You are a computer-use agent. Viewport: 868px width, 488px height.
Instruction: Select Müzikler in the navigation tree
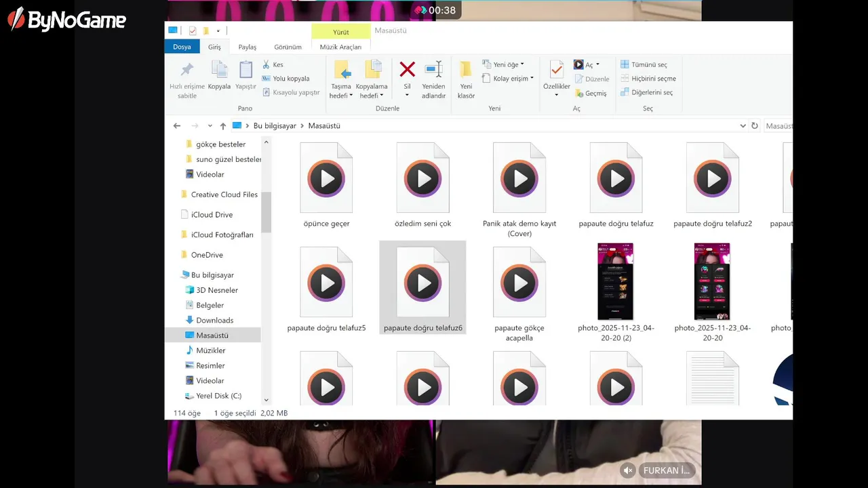click(x=210, y=350)
